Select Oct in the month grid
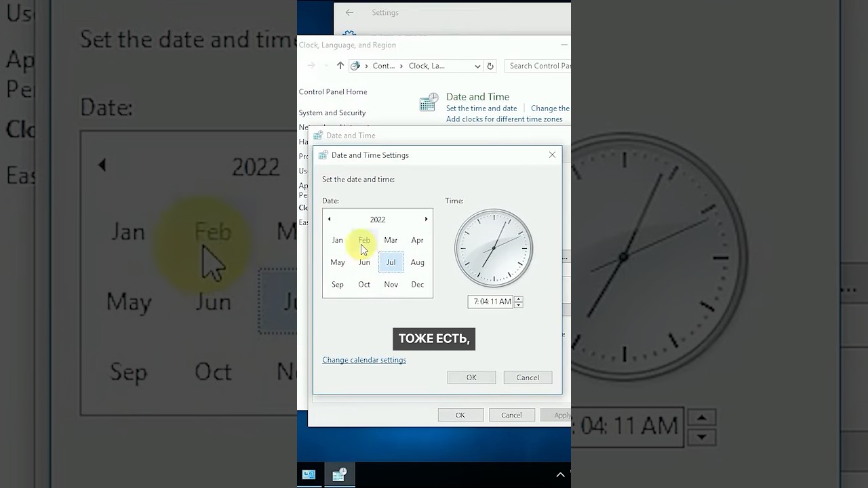This screenshot has height=488, width=868. coord(364,285)
